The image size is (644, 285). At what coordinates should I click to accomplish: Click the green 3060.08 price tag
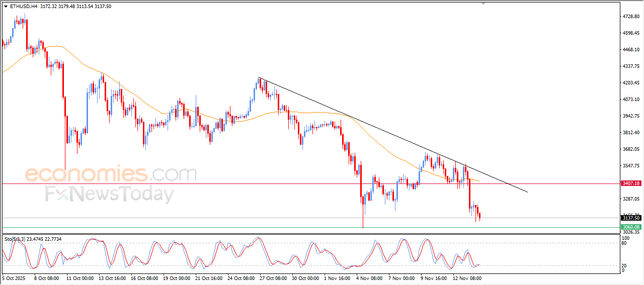(631, 227)
